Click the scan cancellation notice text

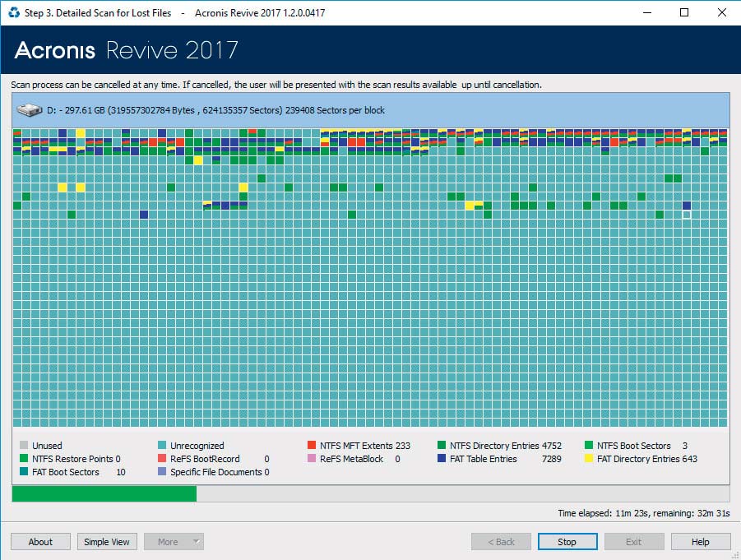click(x=276, y=85)
